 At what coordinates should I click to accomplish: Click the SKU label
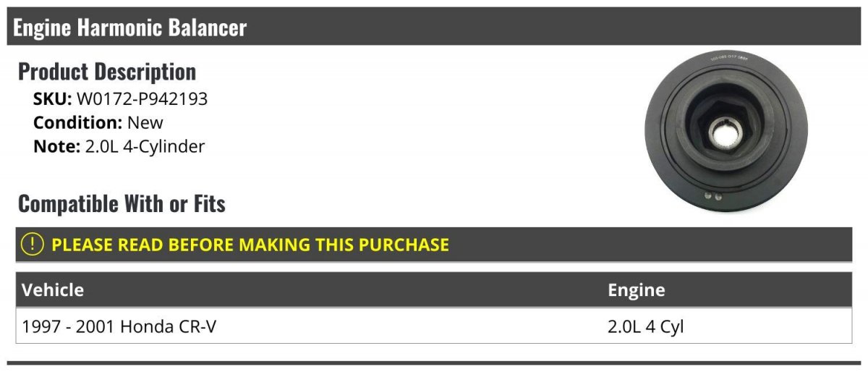pyautogui.click(x=53, y=99)
